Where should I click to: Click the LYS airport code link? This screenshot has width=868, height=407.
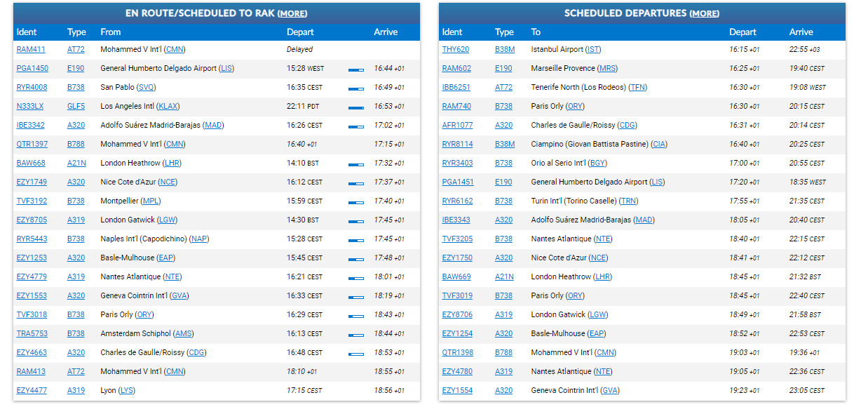click(127, 391)
